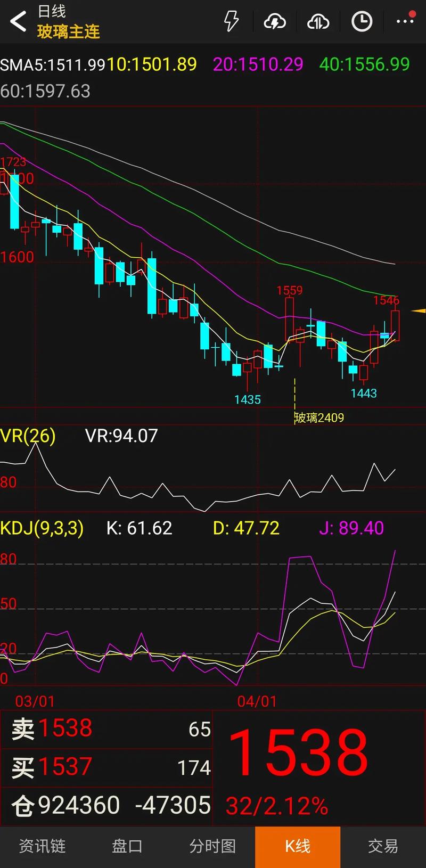Tap the large 1538 last price
426x868 pixels.
pos(298,754)
